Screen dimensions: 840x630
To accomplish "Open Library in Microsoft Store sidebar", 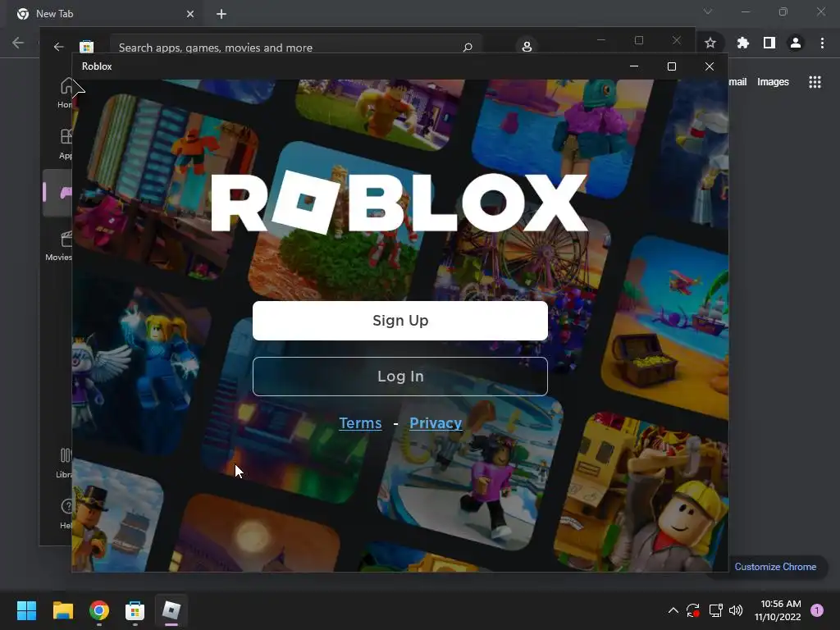I will [x=65, y=463].
